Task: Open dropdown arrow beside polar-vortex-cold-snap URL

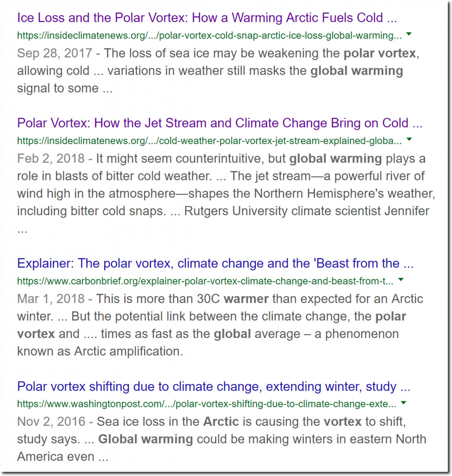Action: pyautogui.click(x=409, y=34)
